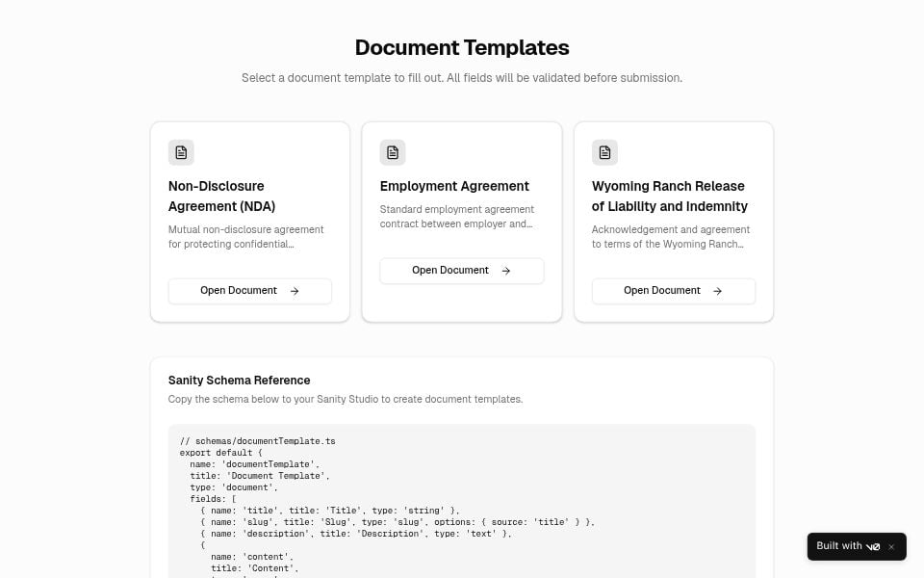924x578 pixels.
Task: Click the Built with label in the badge
Action: tap(839, 546)
